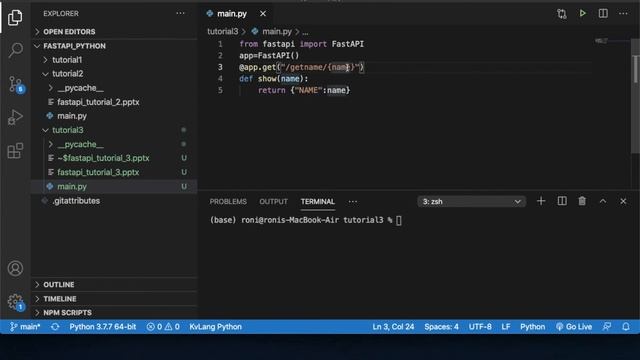Open terminal selector dropdown 3: zsh

[x=471, y=202]
